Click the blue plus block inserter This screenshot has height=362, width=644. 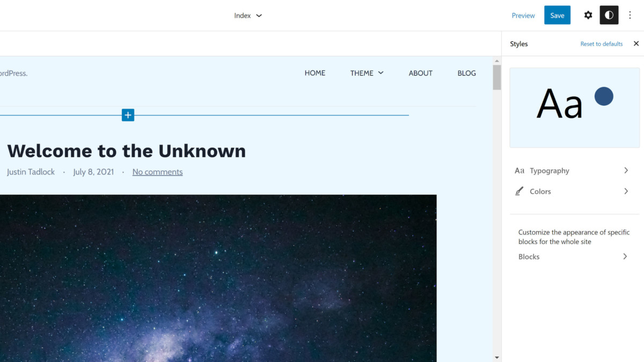[x=128, y=115]
